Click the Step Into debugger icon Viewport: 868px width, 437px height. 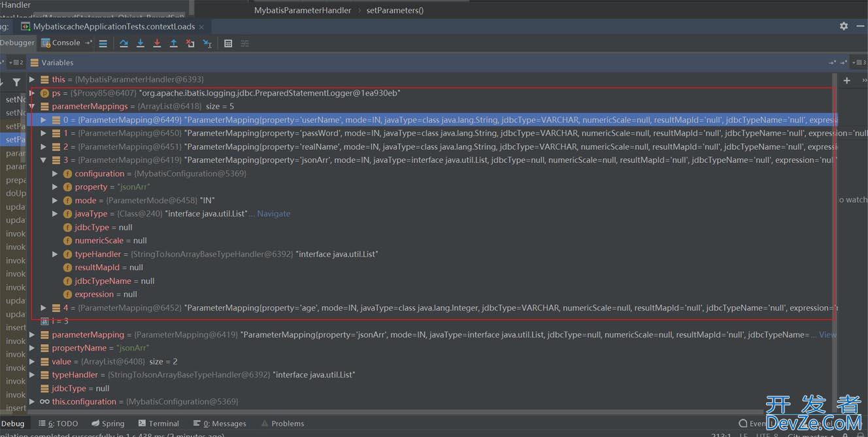(x=141, y=43)
